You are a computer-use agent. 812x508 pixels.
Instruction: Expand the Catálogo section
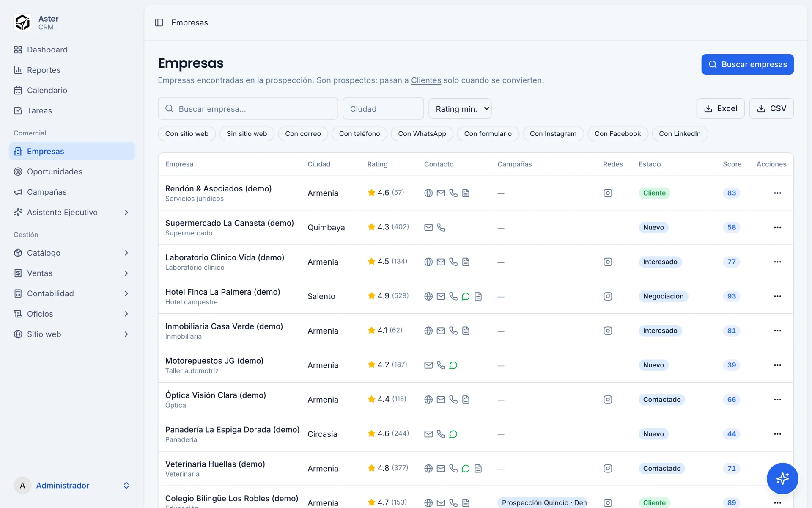tap(72, 253)
